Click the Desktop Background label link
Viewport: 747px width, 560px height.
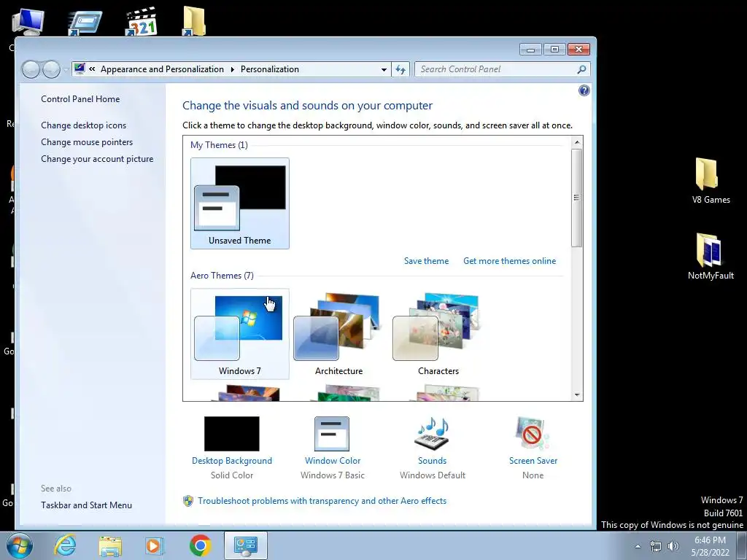point(232,461)
